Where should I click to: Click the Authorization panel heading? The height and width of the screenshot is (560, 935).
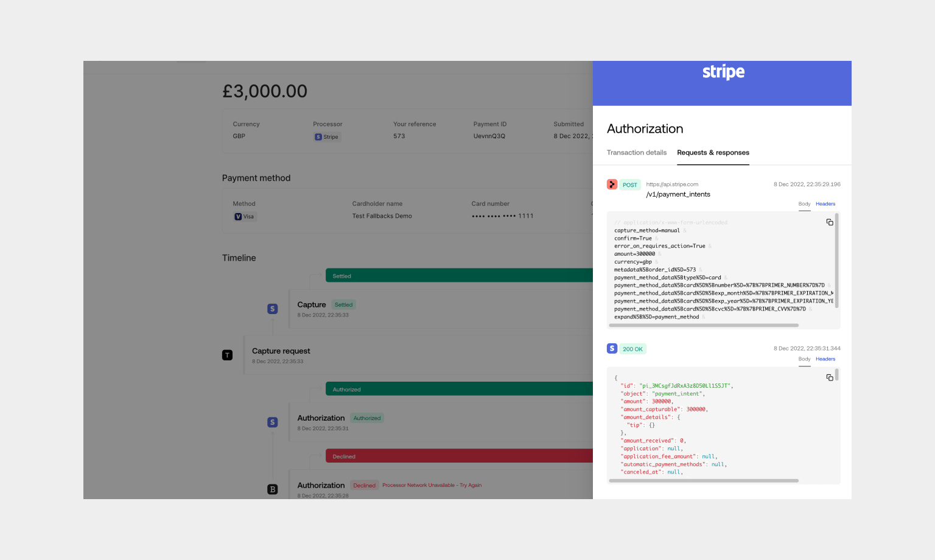pos(645,129)
